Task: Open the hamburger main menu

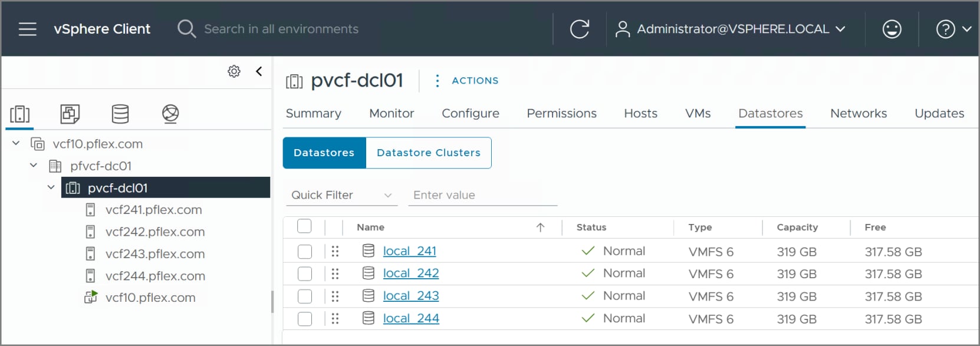Action: coord(28,29)
